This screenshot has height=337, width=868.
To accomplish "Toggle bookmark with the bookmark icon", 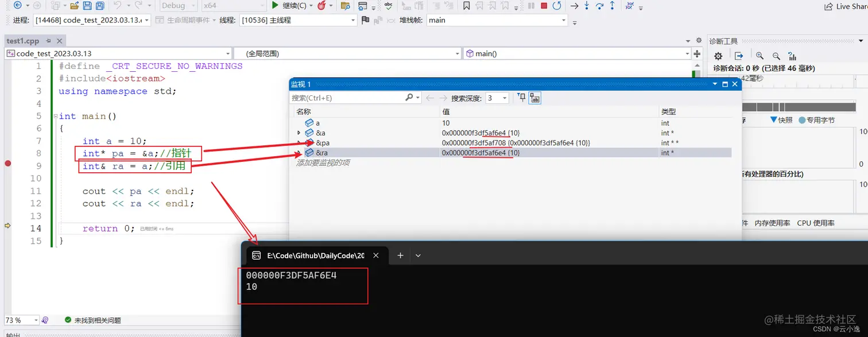I will (x=466, y=6).
